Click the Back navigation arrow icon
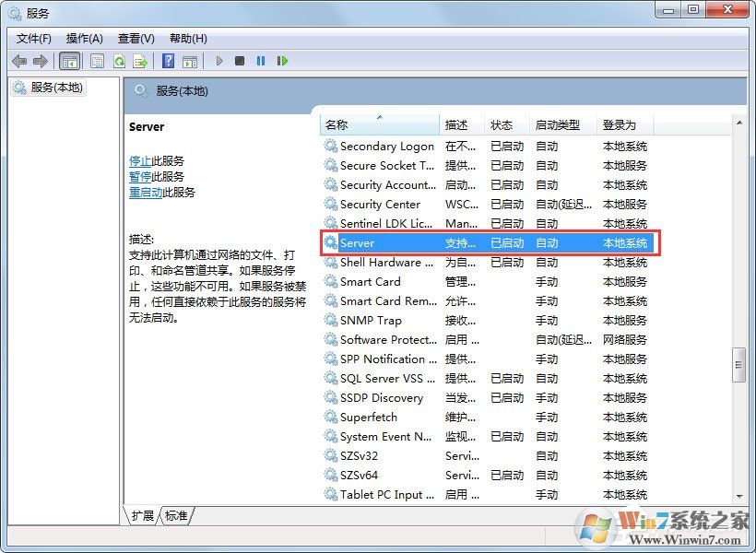This screenshot has height=553, width=756. [18, 61]
